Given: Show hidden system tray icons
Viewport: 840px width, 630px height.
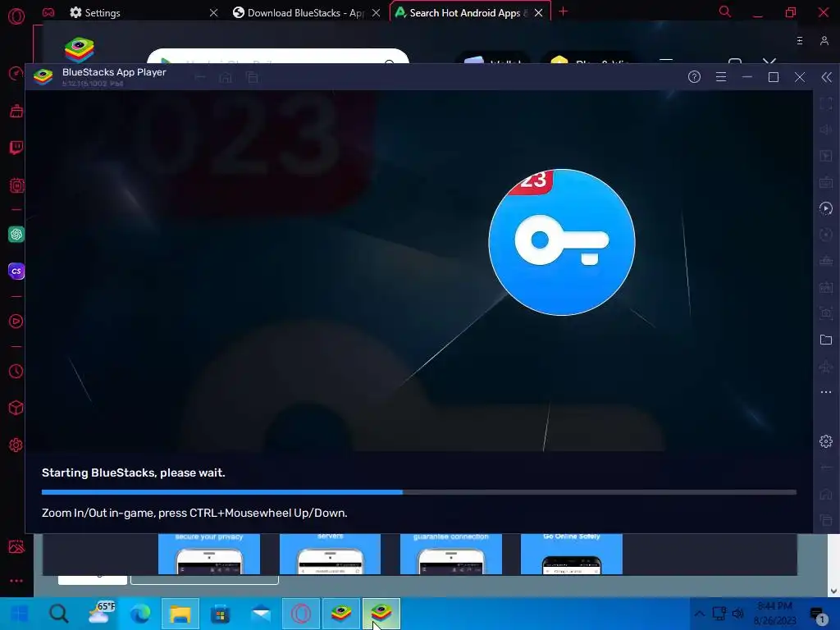Looking at the screenshot, I should click(700, 614).
